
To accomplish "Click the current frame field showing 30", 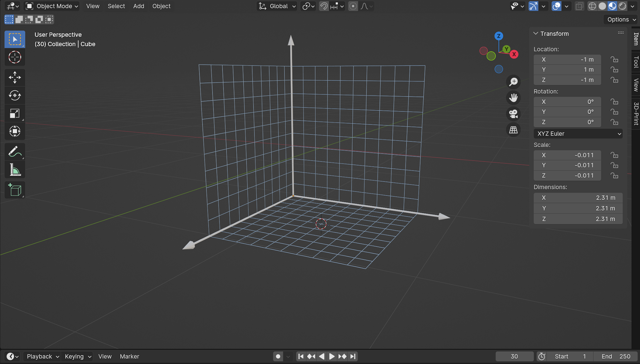I will pos(514,356).
